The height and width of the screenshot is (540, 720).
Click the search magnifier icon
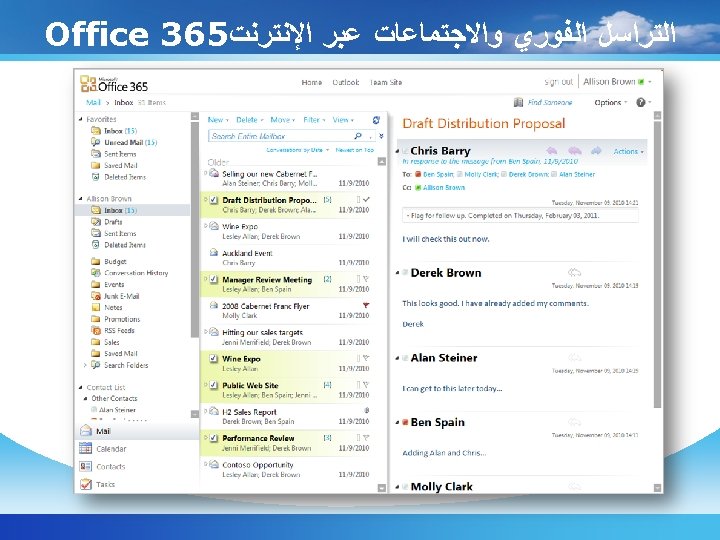pyautogui.click(x=358, y=136)
